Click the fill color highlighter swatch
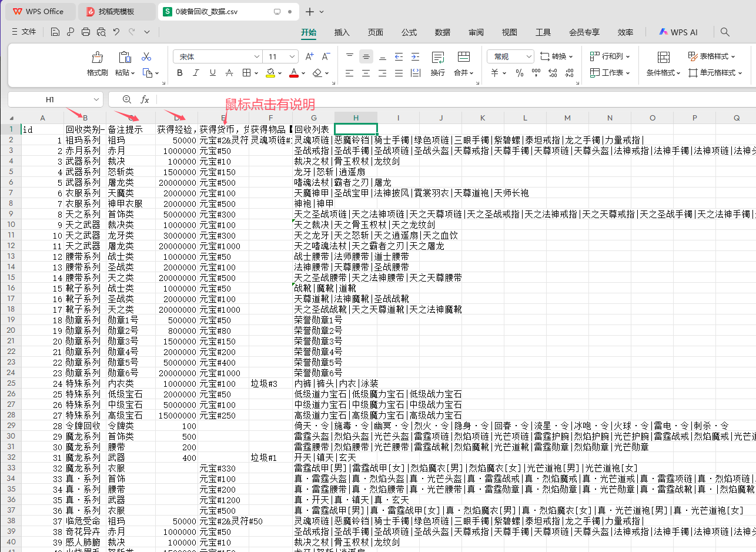This screenshot has height=552, width=756. [270, 73]
